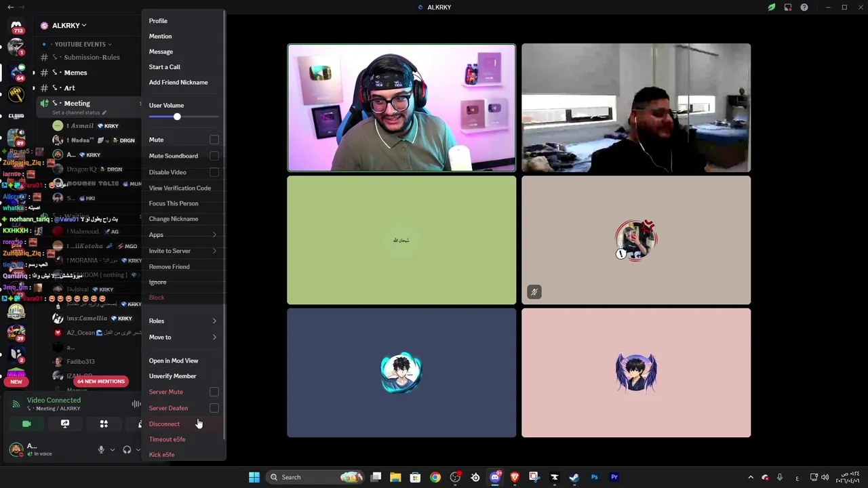The height and width of the screenshot is (488, 868).
Task: Open the inbox icon in the title bar
Action: click(x=788, y=7)
